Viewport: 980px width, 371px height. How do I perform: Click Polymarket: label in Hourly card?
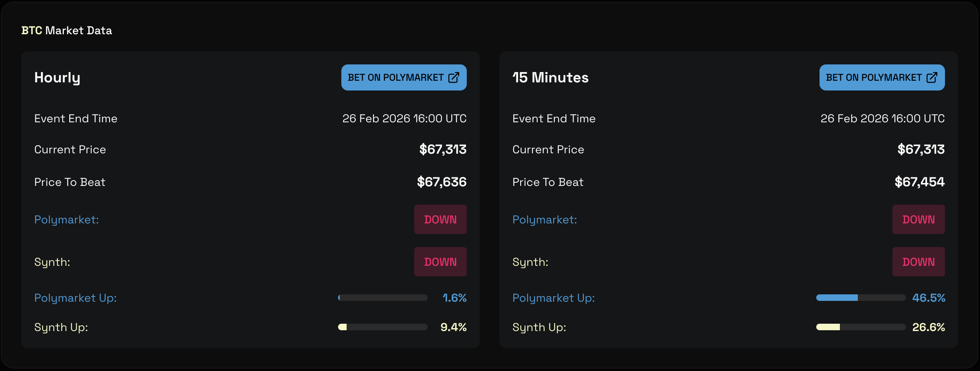pos(67,220)
